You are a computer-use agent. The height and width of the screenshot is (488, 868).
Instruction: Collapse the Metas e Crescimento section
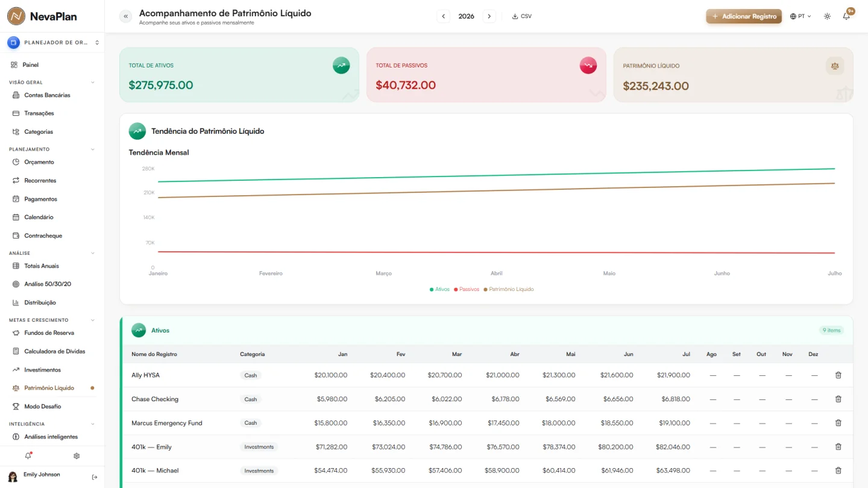click(93, 320)
